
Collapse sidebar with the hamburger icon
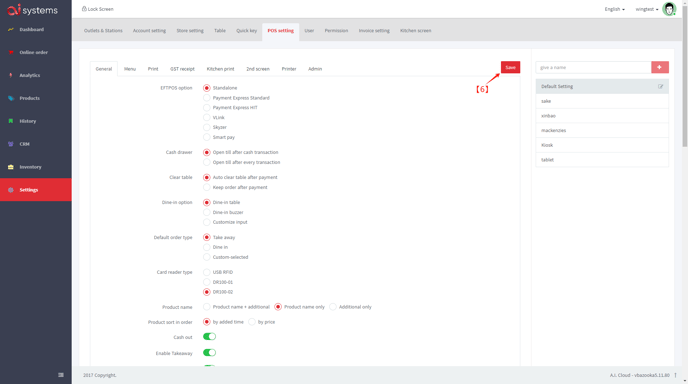(61, 375)
